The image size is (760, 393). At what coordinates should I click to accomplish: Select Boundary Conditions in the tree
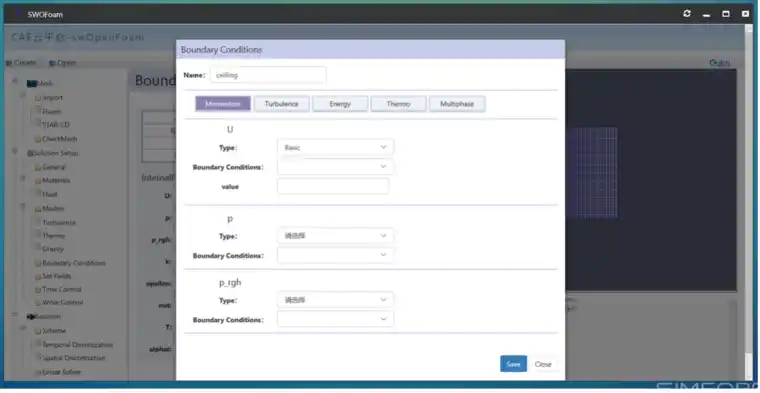(74, 263)
